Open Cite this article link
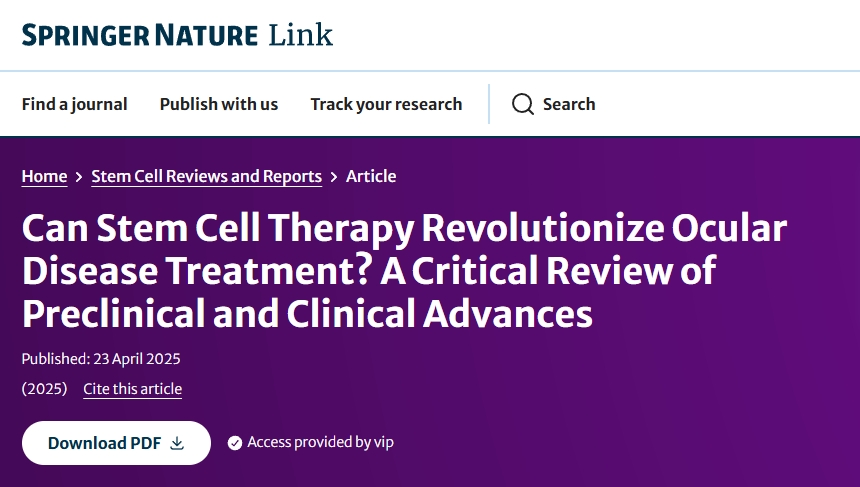Image resolution: width=860 pixels, height=487 pixels. coord(132,389)
